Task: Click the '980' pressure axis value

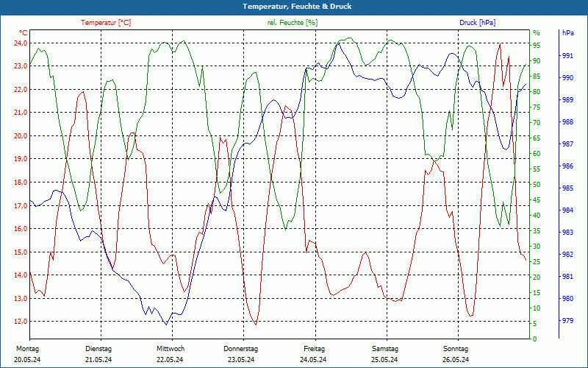Action: 568,299
